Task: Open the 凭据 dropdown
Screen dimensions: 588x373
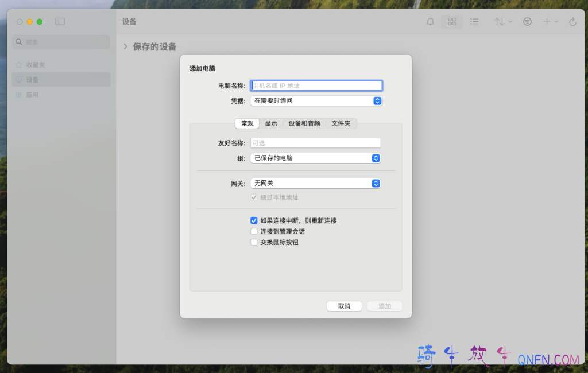Action: coord(316,101)
